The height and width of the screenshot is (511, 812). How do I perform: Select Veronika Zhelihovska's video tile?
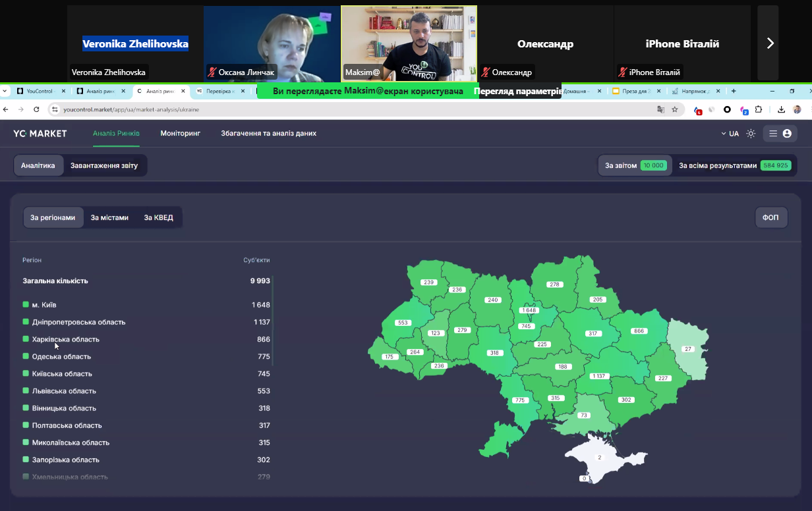click(x=135, y=43)
